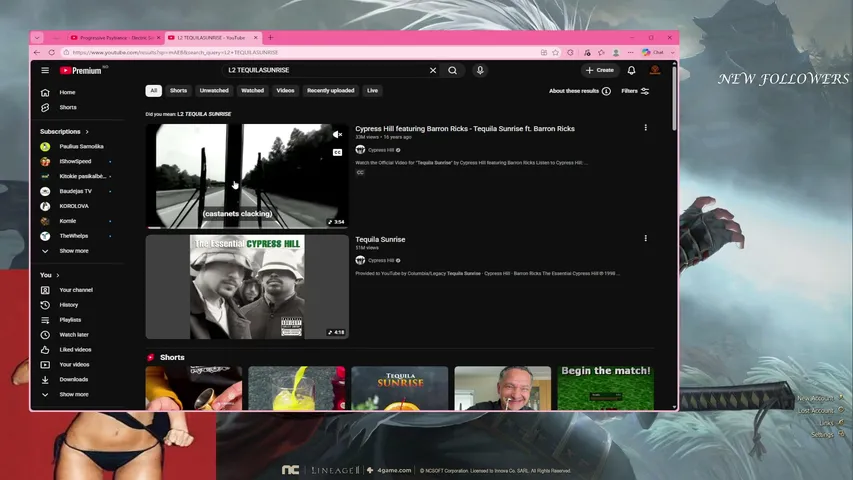Select the Watched filter chip
The image size is (853, 480).
(252, 91)
